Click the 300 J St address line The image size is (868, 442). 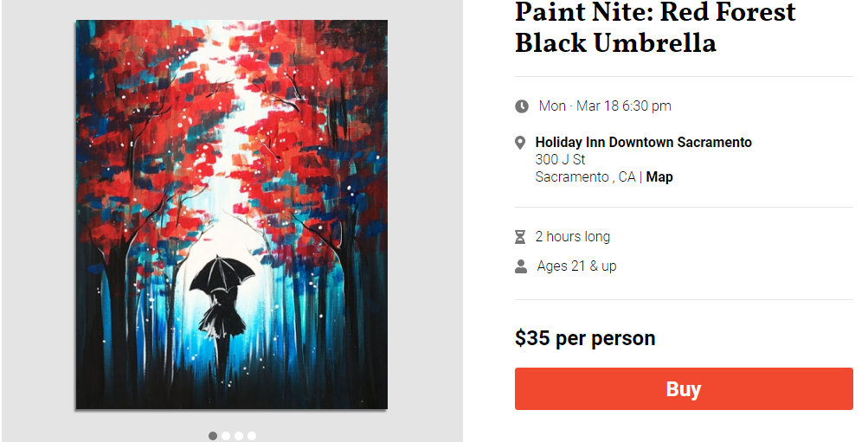560,159
